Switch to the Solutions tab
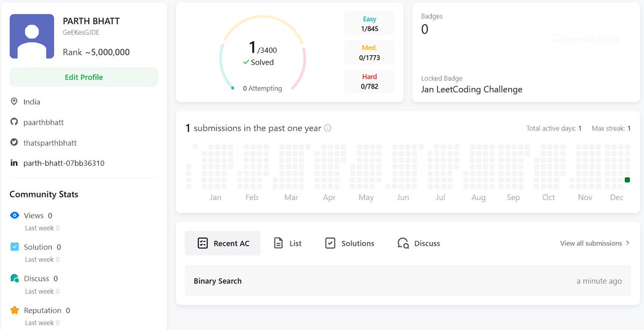 [x=350, y=243]
